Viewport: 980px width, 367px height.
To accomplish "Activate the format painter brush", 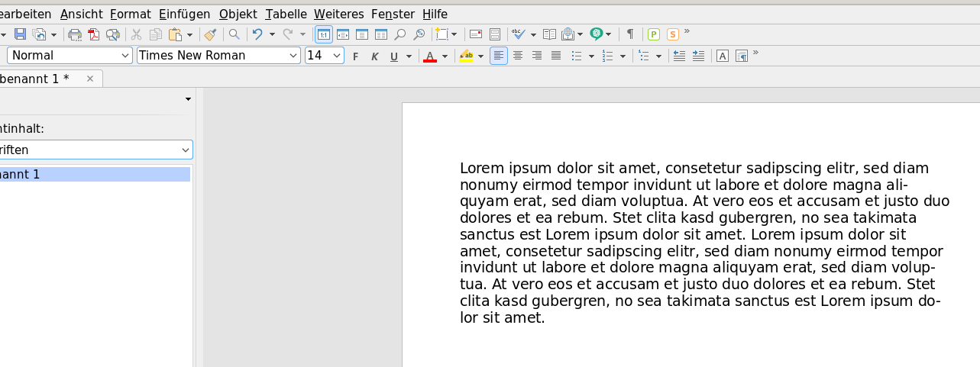I will (x=211, y=34).
